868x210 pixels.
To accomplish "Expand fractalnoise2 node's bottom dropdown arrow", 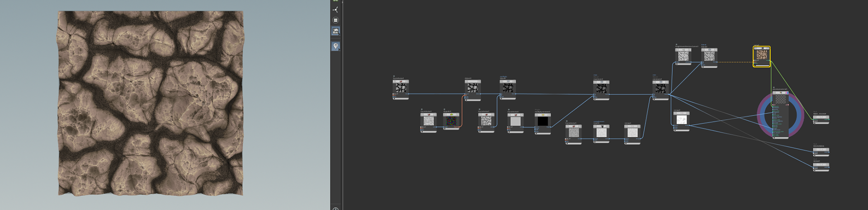I will coord(422,132).
